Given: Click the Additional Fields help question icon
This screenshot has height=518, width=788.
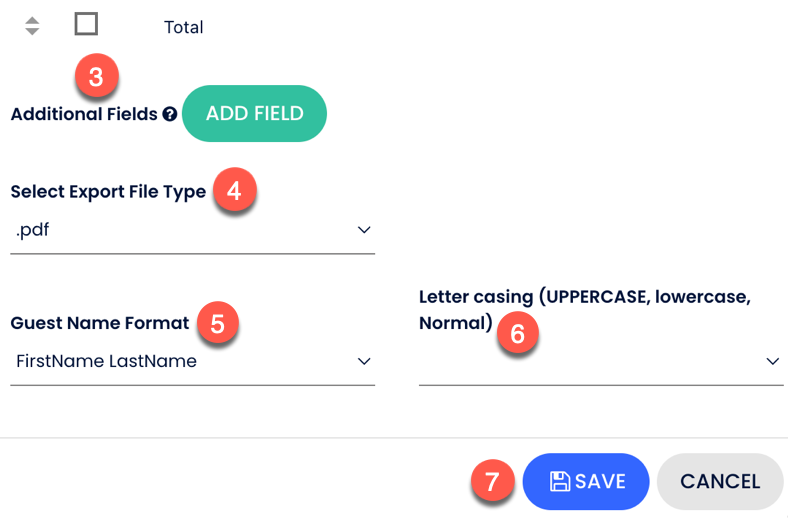Looking at the screenshot, I should (x=170, y=115).
